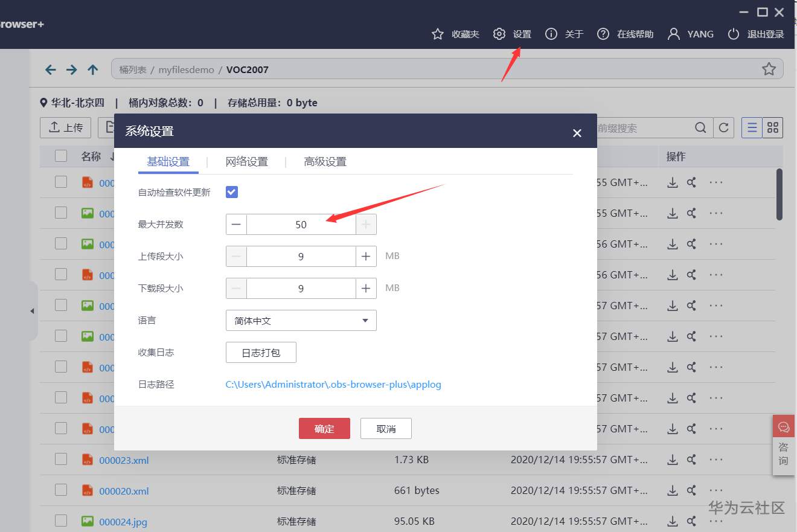Image resolution: width=797 pixels, height=532 pixels.
Task: Confirm settings with 确定 button
Action: point(324,429)
